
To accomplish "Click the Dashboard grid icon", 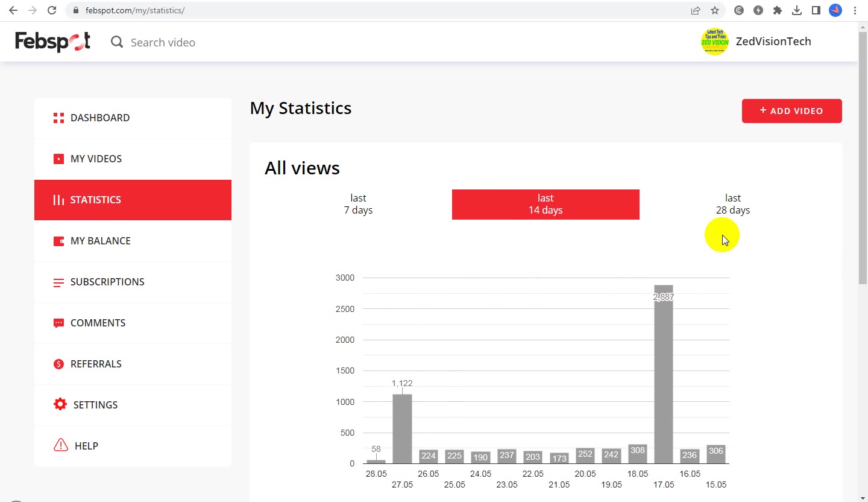I will [58, 118].
